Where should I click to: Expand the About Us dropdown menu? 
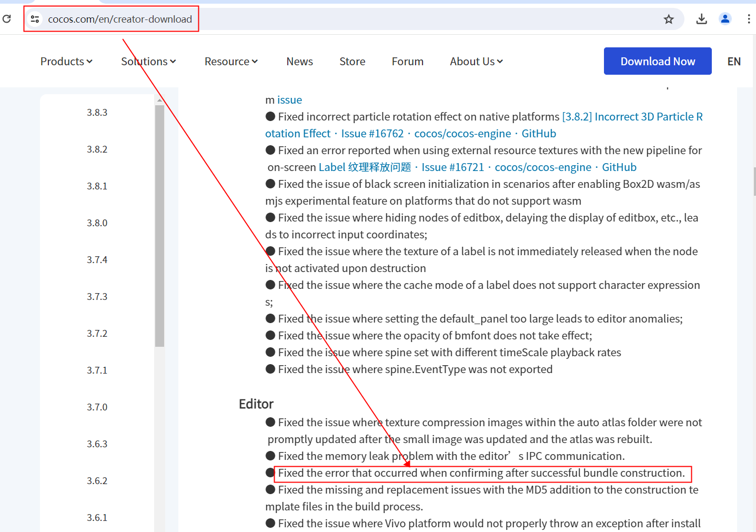tap(476, 62)
